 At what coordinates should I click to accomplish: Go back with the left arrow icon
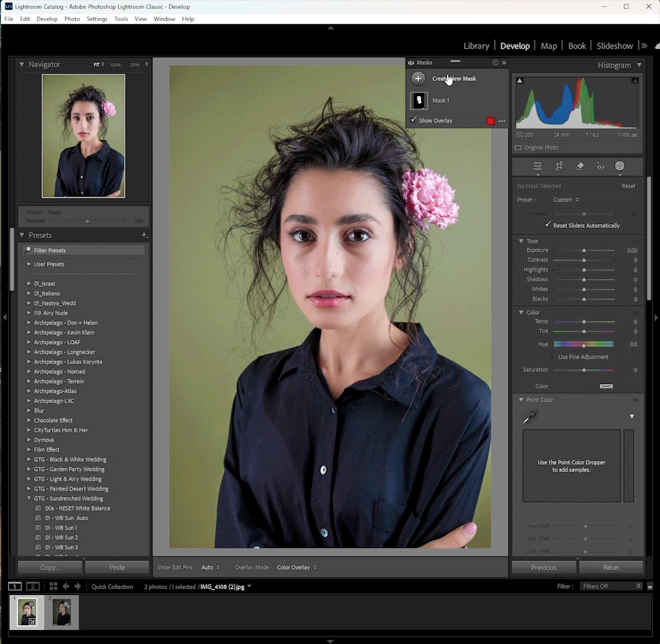[66, 586]
